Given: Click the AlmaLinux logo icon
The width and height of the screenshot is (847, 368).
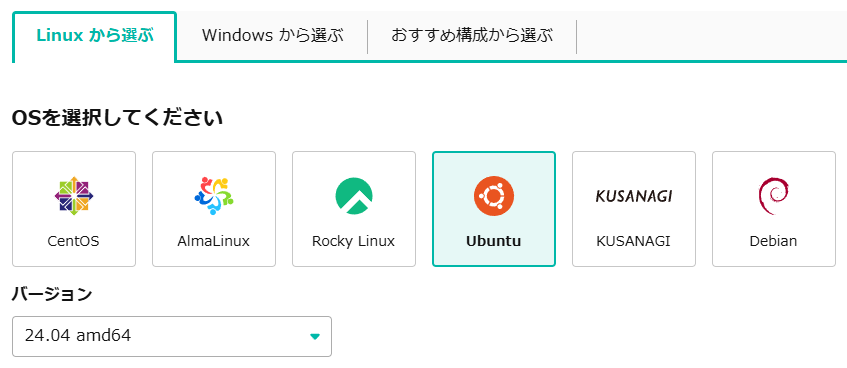Looking at the screenshot, I should 214,196.
